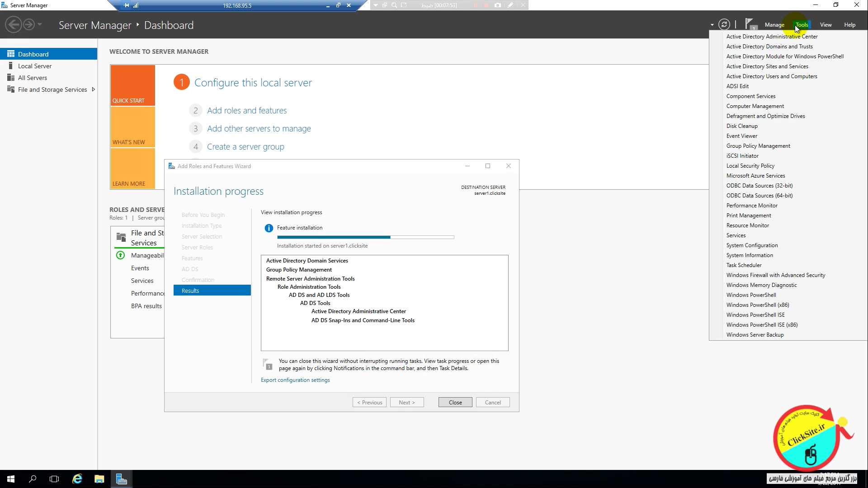Choose Group Policy Management from Tools
The height and width of the screenshot is (488, 868).
coord(758,146)
